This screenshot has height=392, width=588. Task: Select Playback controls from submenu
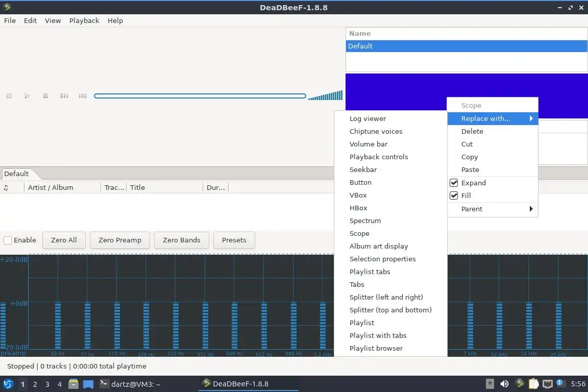point(390,157)
